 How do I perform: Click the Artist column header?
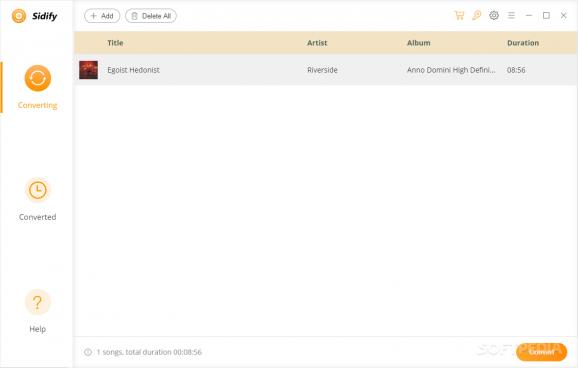317,43
